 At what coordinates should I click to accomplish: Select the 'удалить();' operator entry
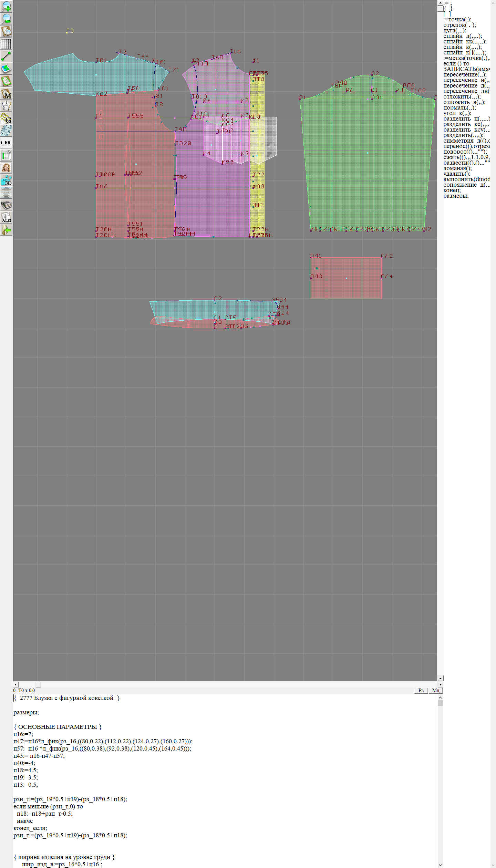[x=456, y=174]
